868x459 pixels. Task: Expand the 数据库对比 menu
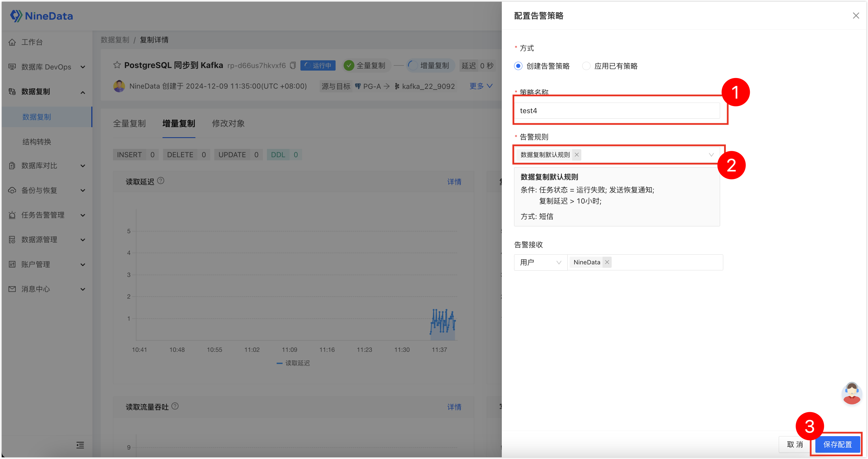tap(83, 165)
